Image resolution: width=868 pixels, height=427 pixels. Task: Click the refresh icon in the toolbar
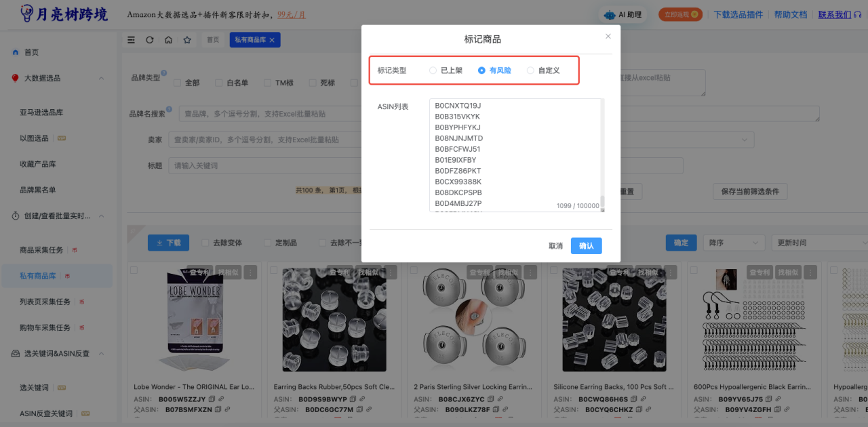(x=150, y=40)
